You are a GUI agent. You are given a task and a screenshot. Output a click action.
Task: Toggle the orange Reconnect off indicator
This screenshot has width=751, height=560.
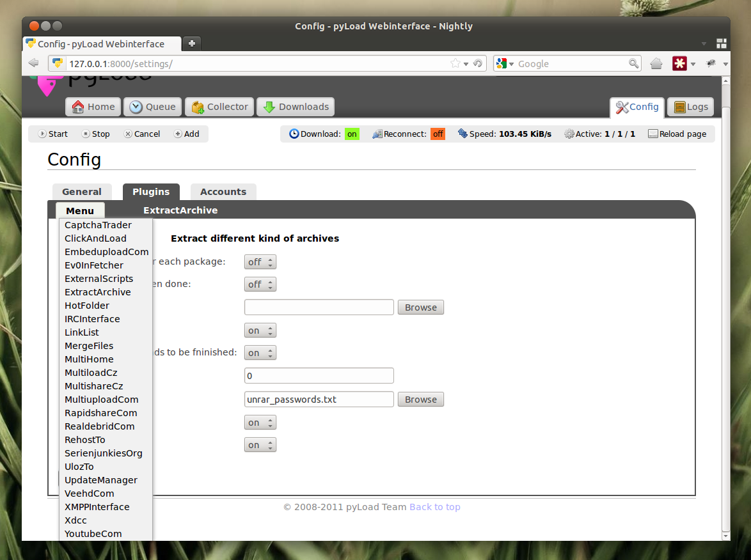(438, 134)
